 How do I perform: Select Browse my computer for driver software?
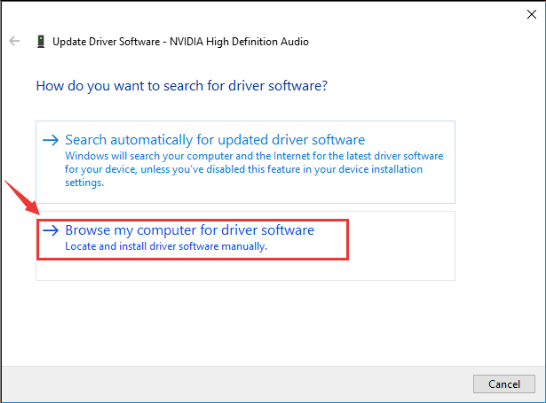245,246
